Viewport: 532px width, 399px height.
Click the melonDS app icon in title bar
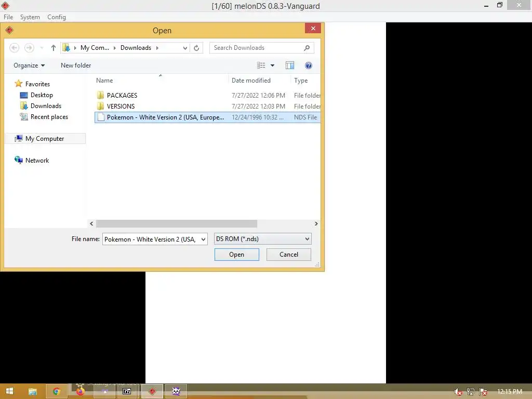click(x=5, y=5)
